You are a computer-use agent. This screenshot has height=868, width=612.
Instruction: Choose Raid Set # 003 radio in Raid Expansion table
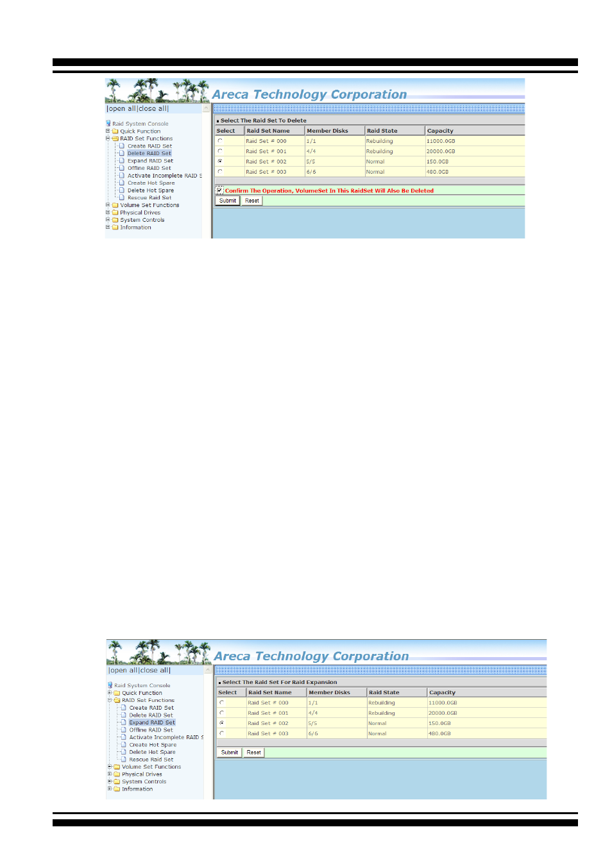[x=222, y=733]
